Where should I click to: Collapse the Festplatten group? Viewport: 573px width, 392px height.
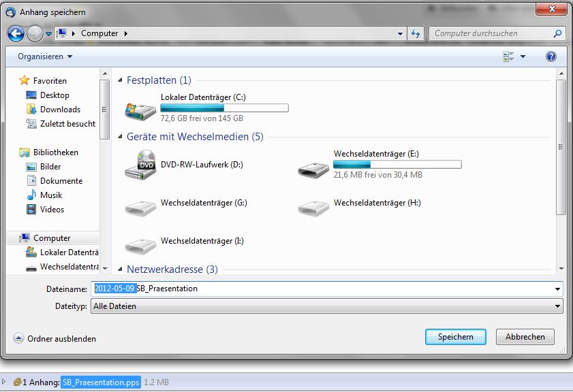[x=120, y=80]
